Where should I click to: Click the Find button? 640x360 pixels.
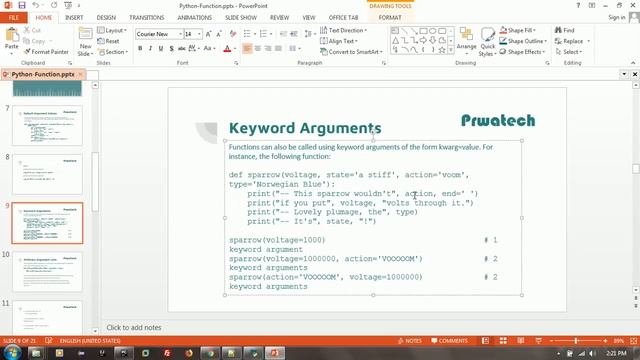(564, 30)
